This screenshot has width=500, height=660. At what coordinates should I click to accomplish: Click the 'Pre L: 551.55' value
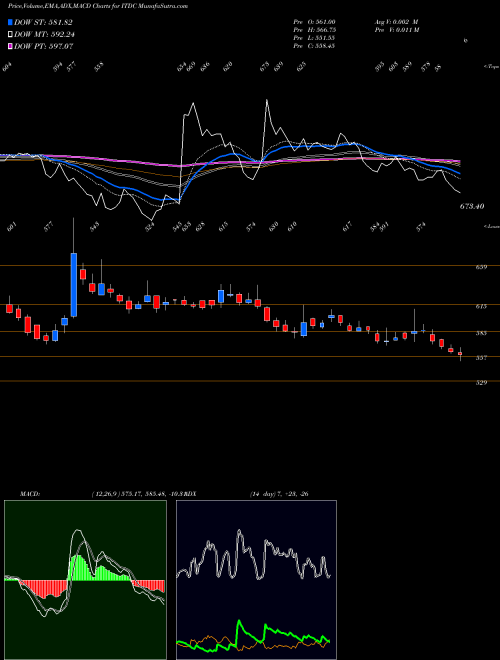click(x=314, y=38)
